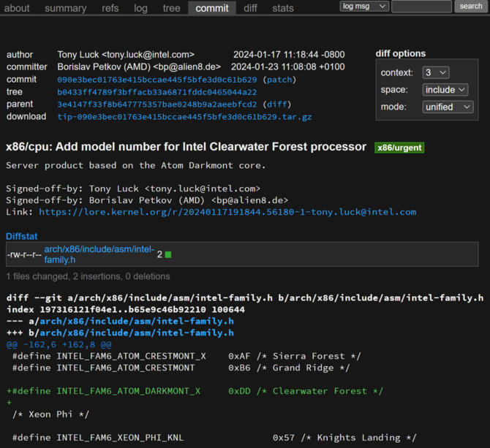Click the search button

pos(471,7)
